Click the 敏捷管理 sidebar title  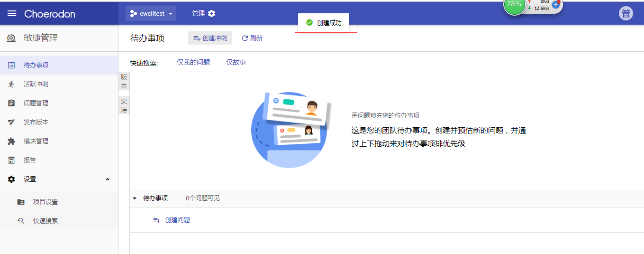41,38
